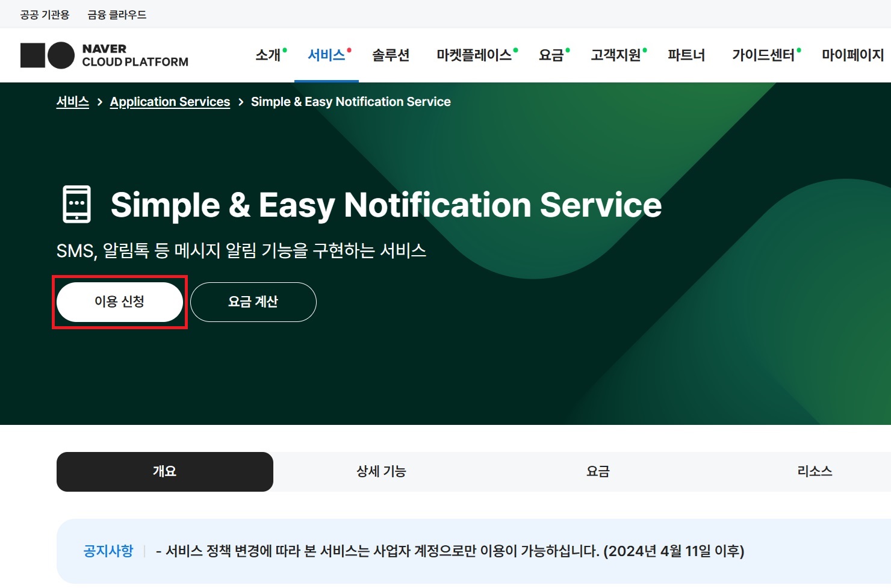Click the 공지사항 label
Screen dimensions: 891x588
[108, 551]
